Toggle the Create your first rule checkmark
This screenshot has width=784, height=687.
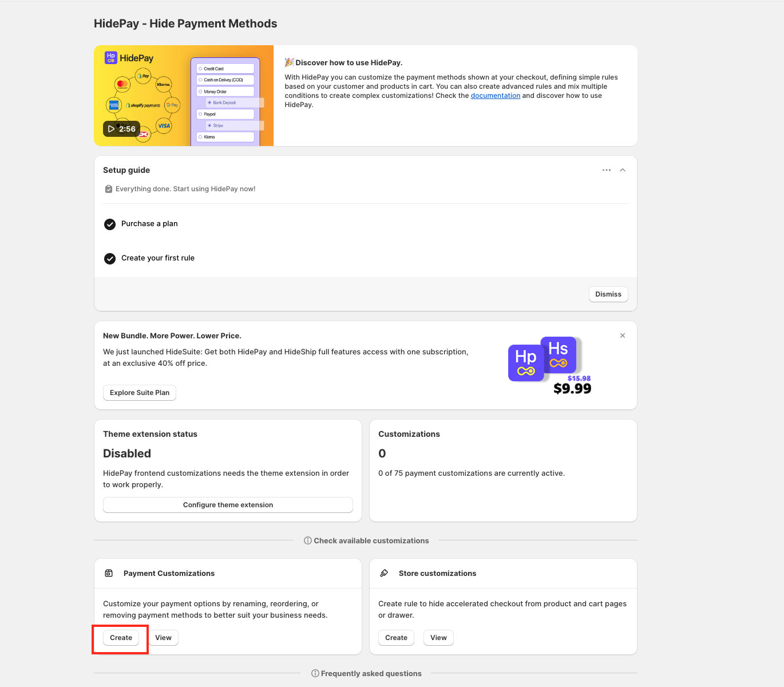(x=110, y=259)
